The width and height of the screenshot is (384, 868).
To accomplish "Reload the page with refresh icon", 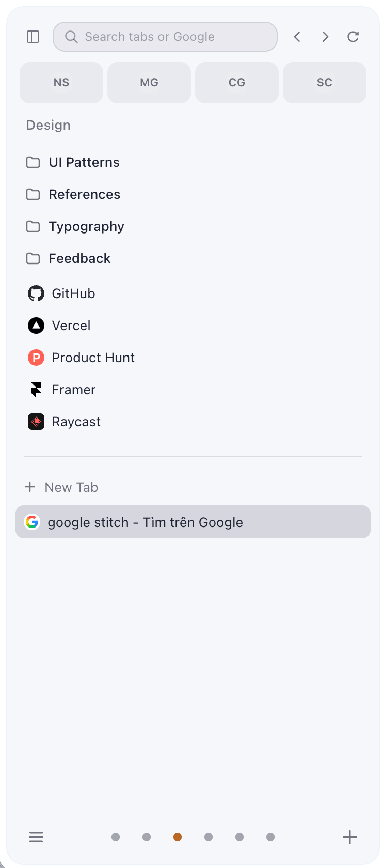I will click(353, 37).
